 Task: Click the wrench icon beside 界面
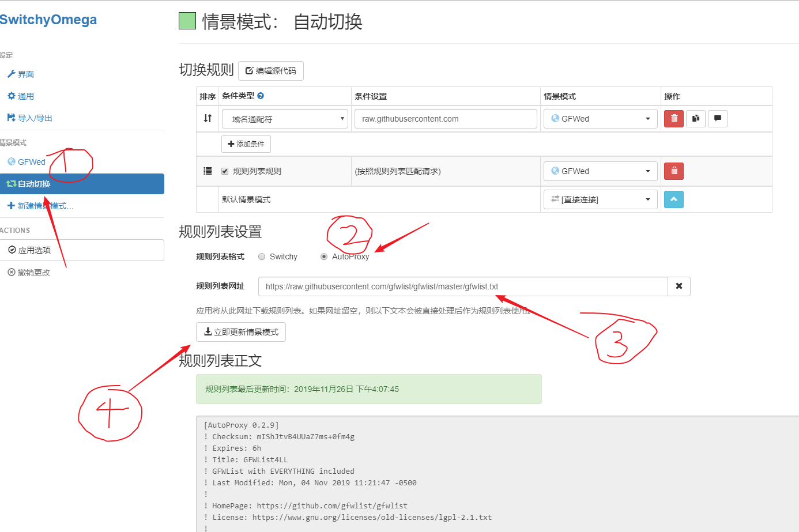pos(11,74)
